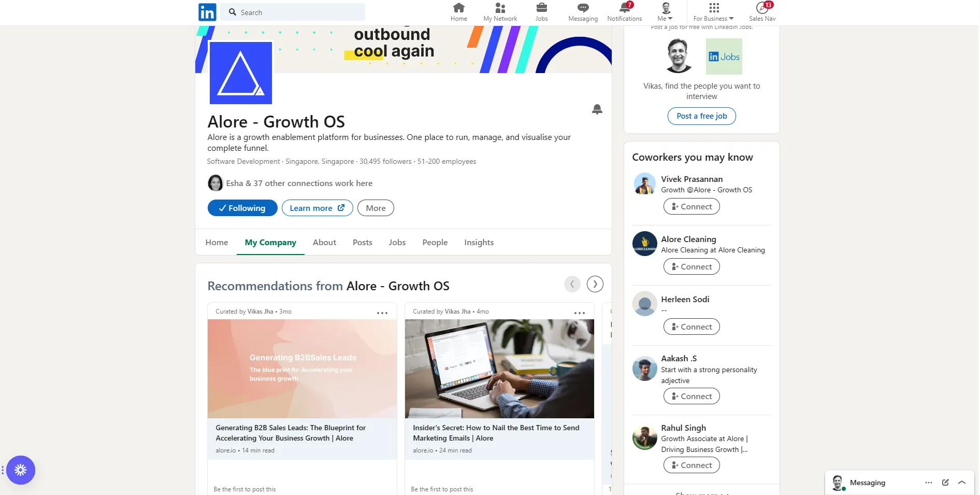Open Generating B2B Sales Leads article image
Viewport: 980px width, 495px height.
click(302, 369)
